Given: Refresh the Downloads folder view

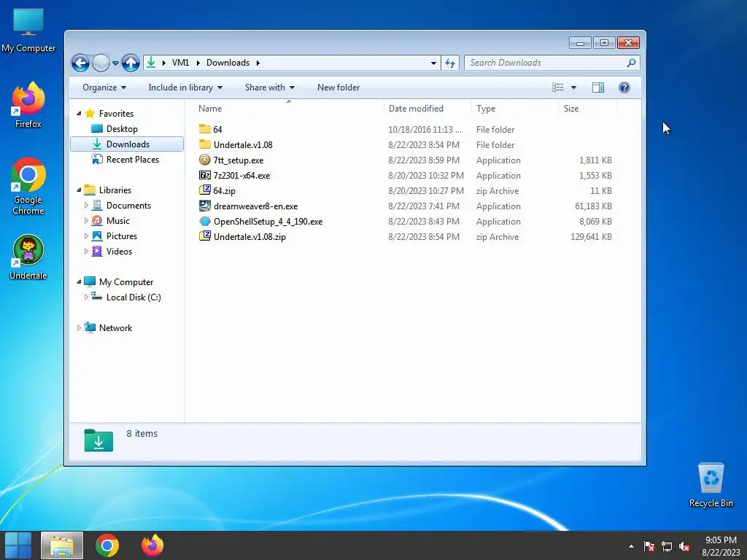Looking at the screenshot, I should [x=450, y=63].
